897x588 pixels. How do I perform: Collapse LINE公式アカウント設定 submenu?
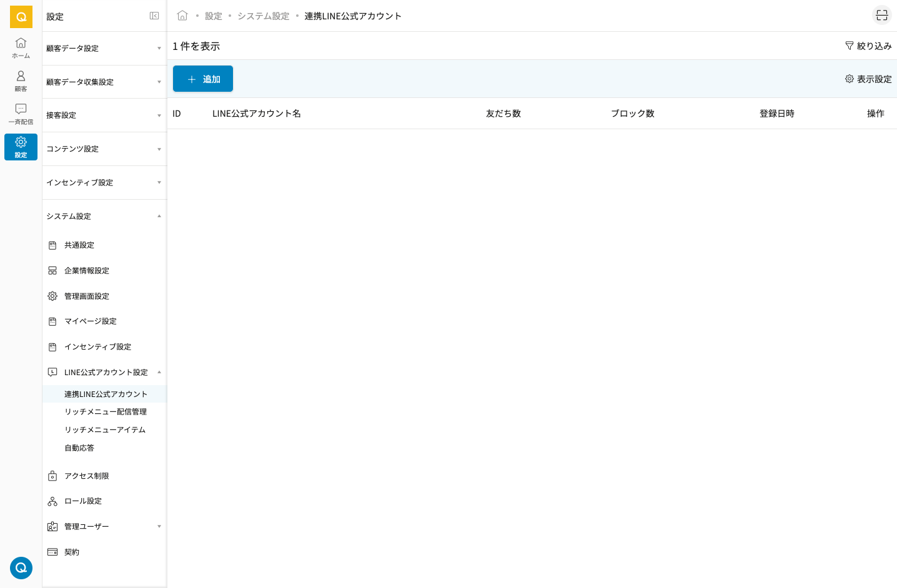coord(159,373)
